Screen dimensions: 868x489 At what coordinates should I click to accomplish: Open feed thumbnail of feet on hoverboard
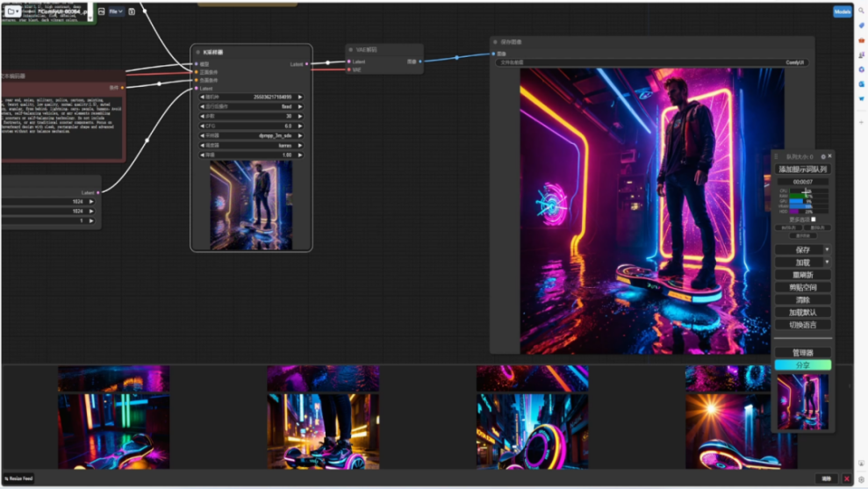323,431
